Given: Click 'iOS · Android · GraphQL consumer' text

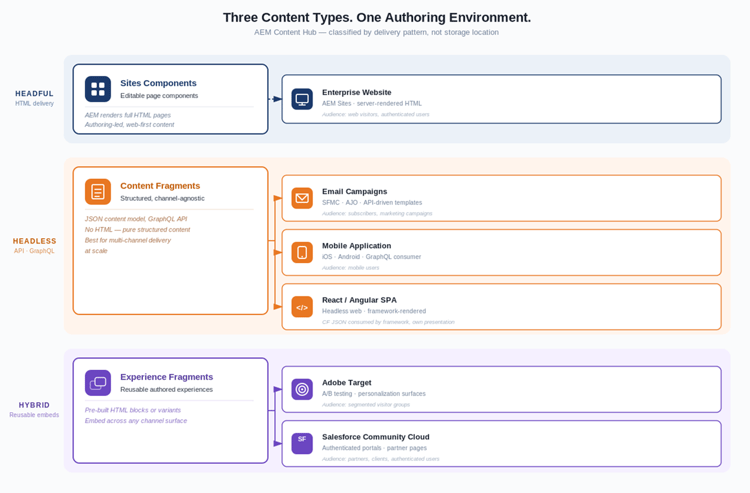Looking at the screenshot, I should 371,257.
